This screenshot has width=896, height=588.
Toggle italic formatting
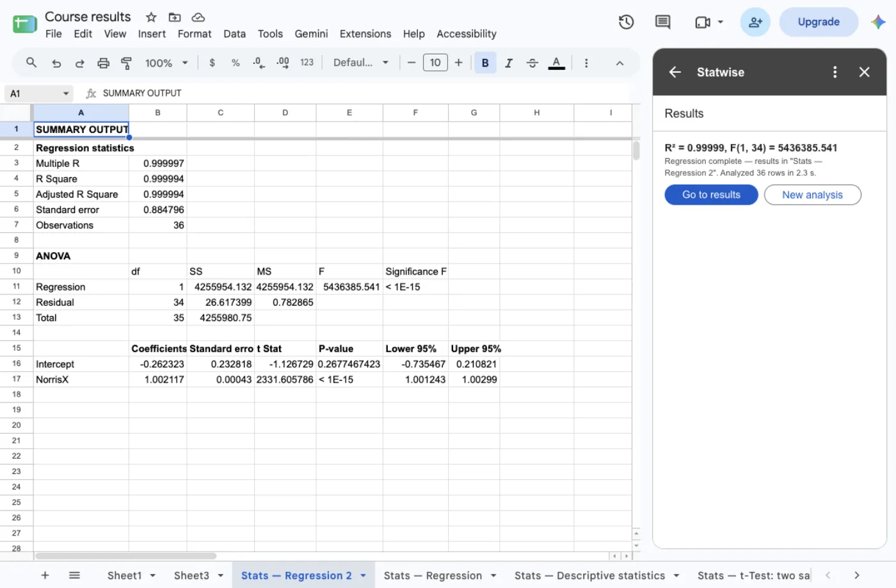tap(508, 63)
